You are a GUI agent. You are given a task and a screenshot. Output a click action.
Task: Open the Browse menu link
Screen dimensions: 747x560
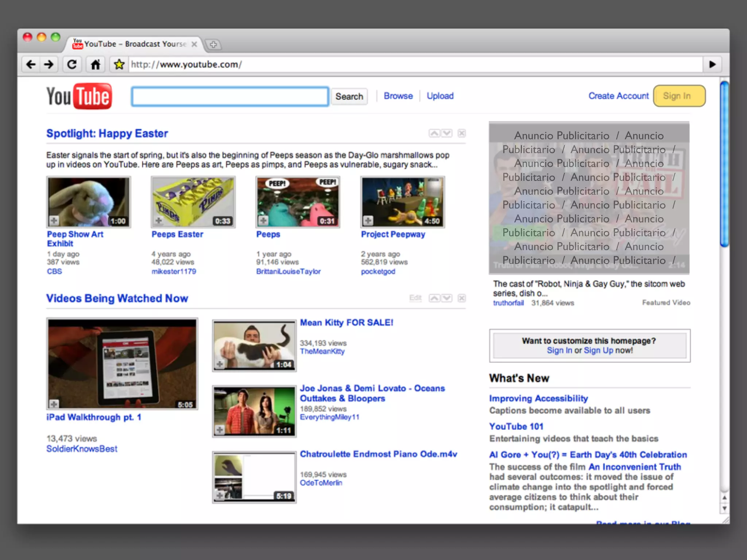point(398,96)
